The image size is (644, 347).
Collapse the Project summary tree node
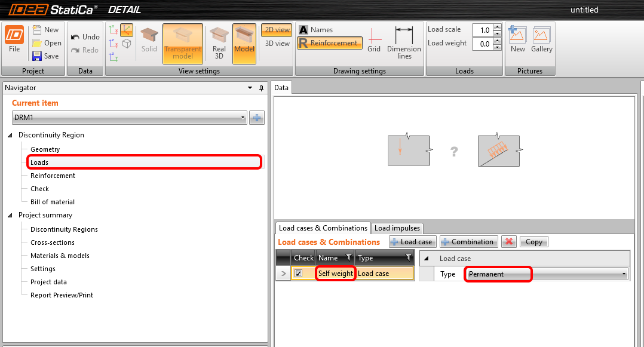(10, 215)
